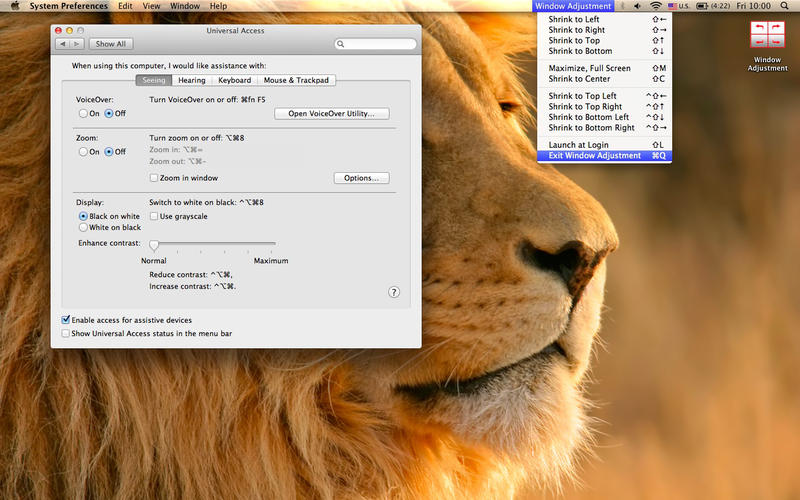Enable the Zoom in window checkbox
The image size is (800, 500).
pos(154,178)
